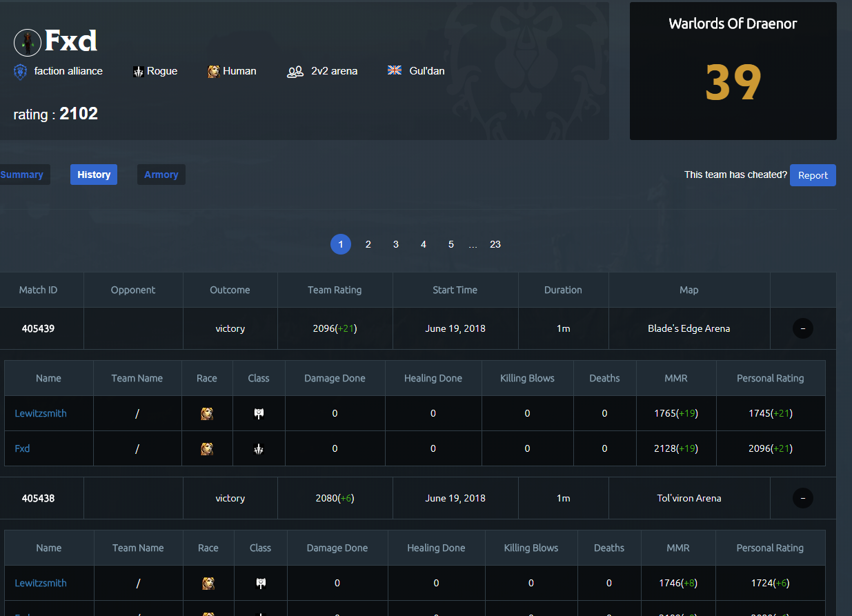Click team rating 2096(+21) in match row
Image resolution: width=852 pixels, height=616 pixels.
[335, 328]
